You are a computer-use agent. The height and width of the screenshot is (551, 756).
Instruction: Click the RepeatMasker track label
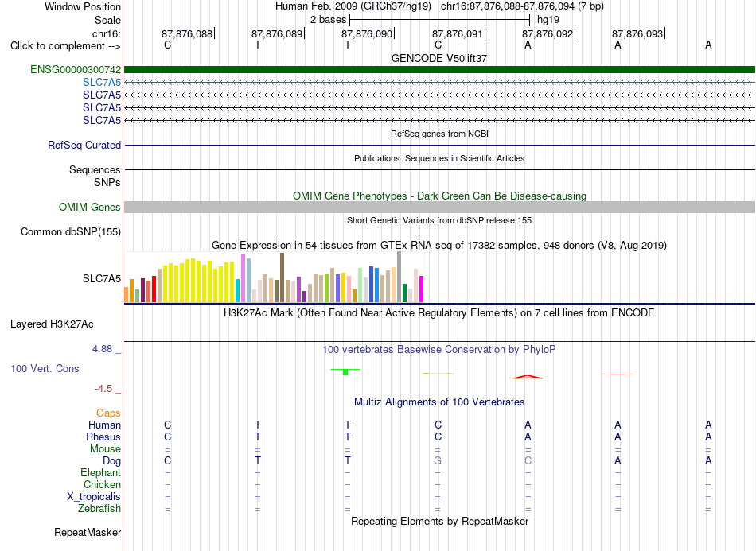click(88, 532)
